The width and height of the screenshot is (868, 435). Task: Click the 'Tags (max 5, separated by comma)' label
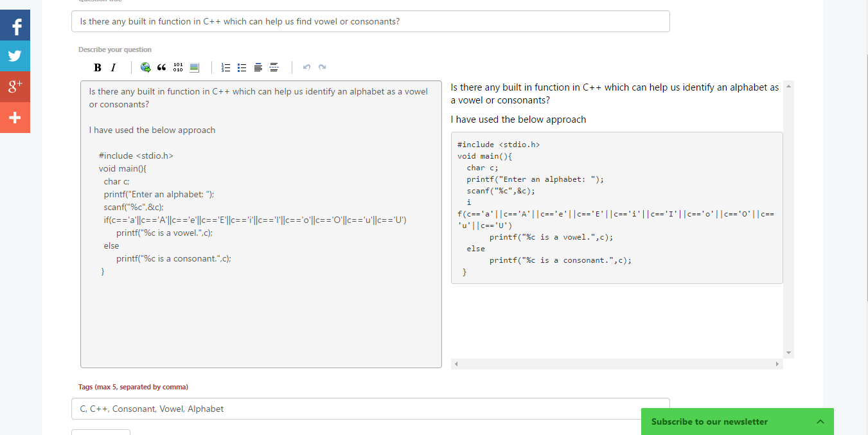133,387
